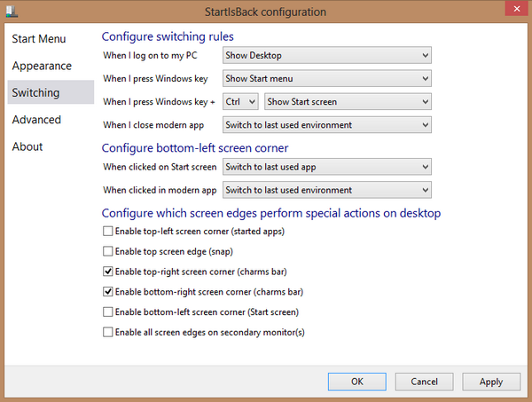
Task: Click the 'Configure which screen edges perform special actions' heading
Action: pyautogui.click(x=271, y=213)
